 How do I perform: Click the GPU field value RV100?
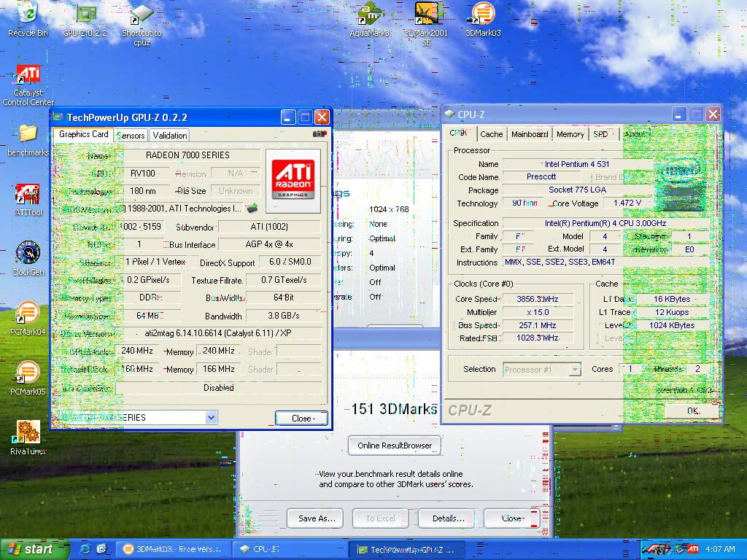[x=142, y=174]
